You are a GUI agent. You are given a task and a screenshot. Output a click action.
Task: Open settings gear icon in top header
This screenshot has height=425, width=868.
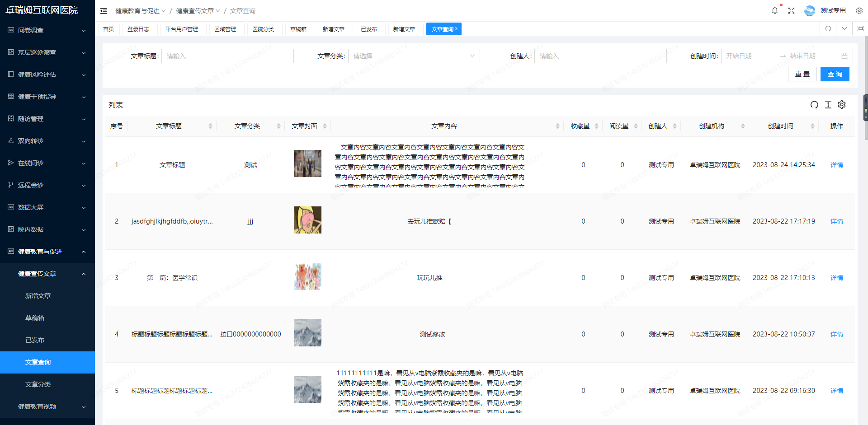(x=859, y=11)
